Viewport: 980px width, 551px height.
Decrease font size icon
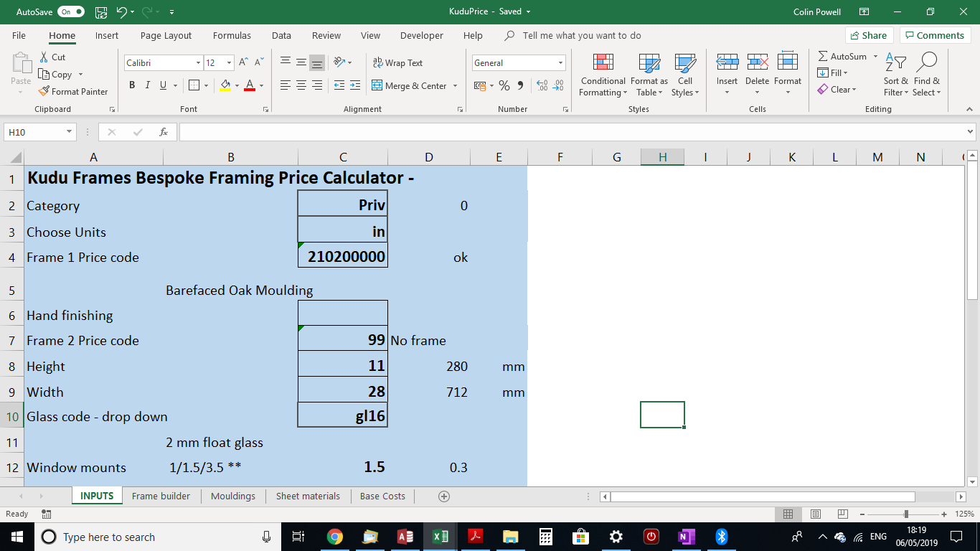(259, 62)
